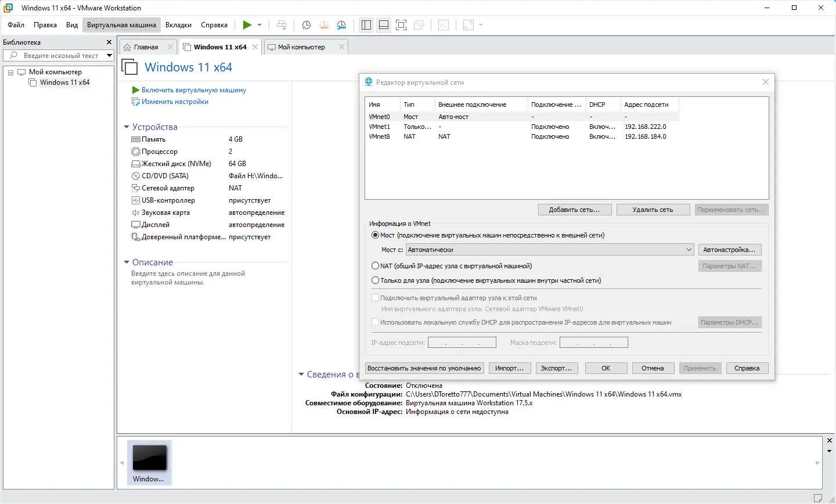Select the Windows 11 x64 VM thumbnail

tap(149, 459)
